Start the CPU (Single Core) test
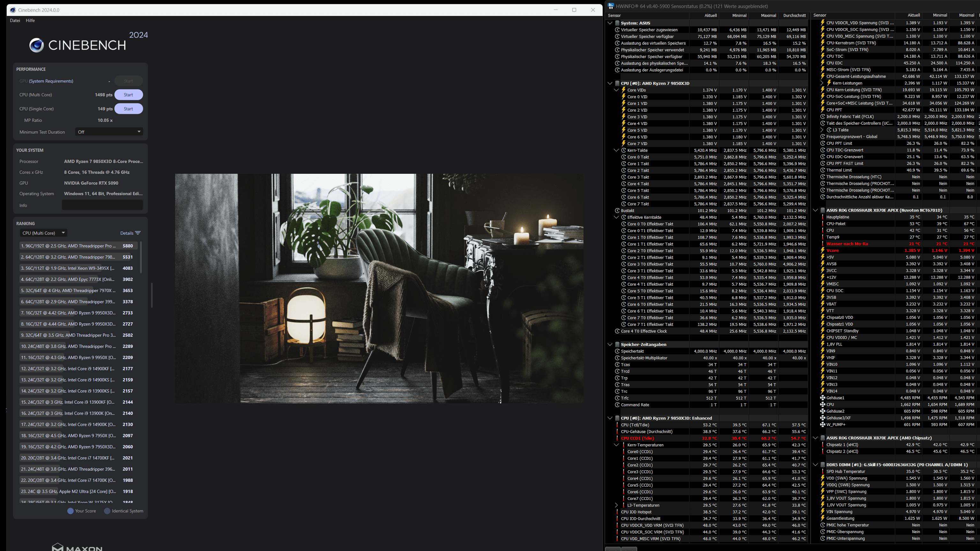980x551 pixels. click(x=128, y=109)
